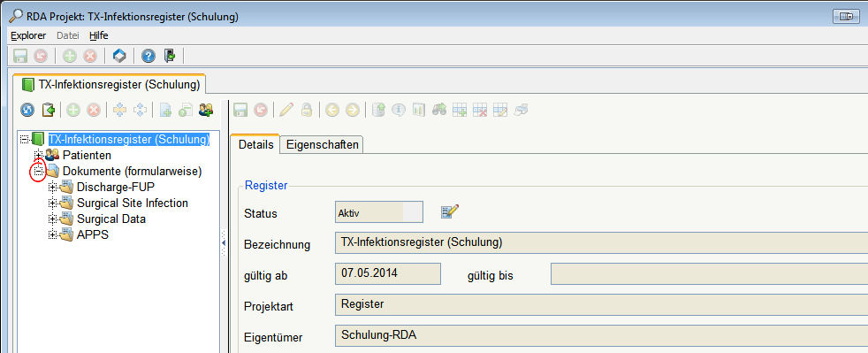Select the TX-Infektionsregister (Schulung) tree root

click(129, 139)
